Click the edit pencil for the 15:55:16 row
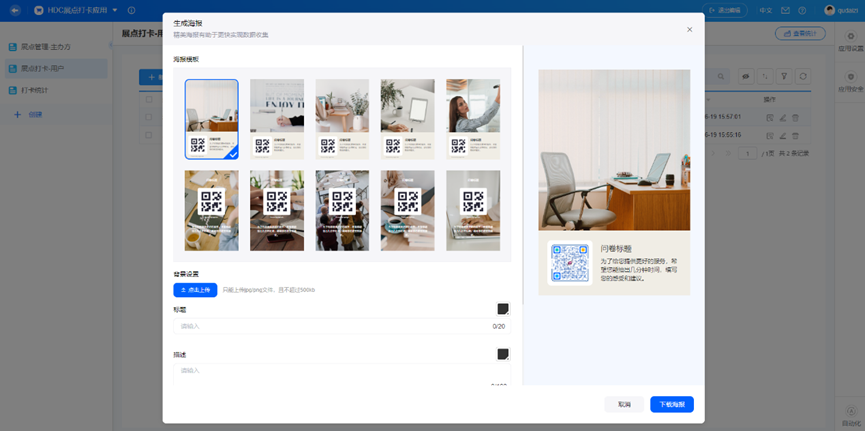Image resolution: width=865 pixels, height=431 pixels. (782, 135)
